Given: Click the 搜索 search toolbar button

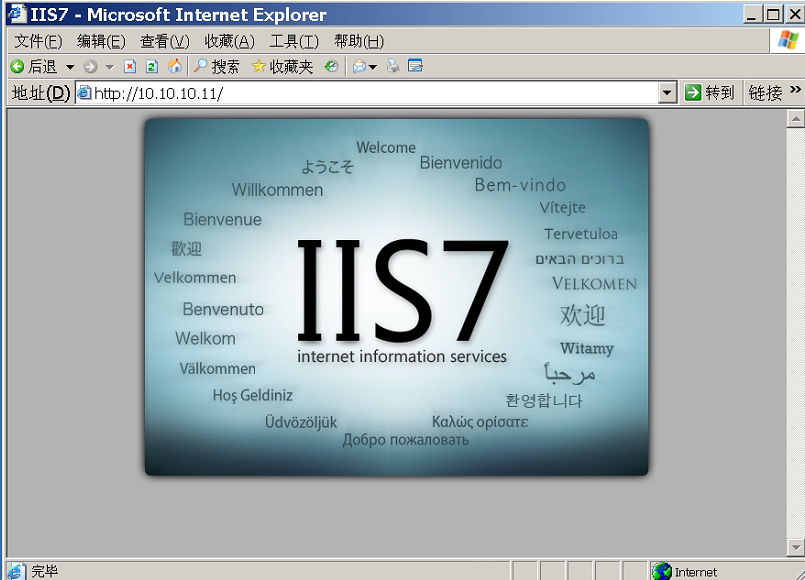Looking at the screenshot, I should tap(216, 66).
